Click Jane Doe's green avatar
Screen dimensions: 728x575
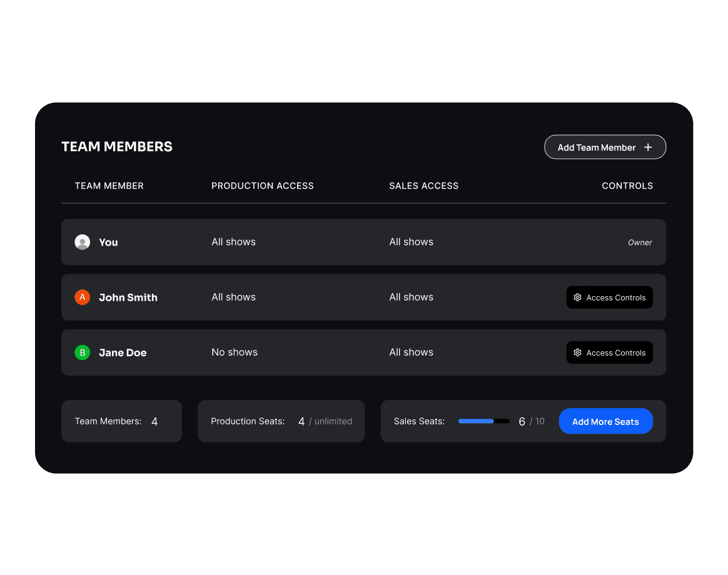pos(82,352)
